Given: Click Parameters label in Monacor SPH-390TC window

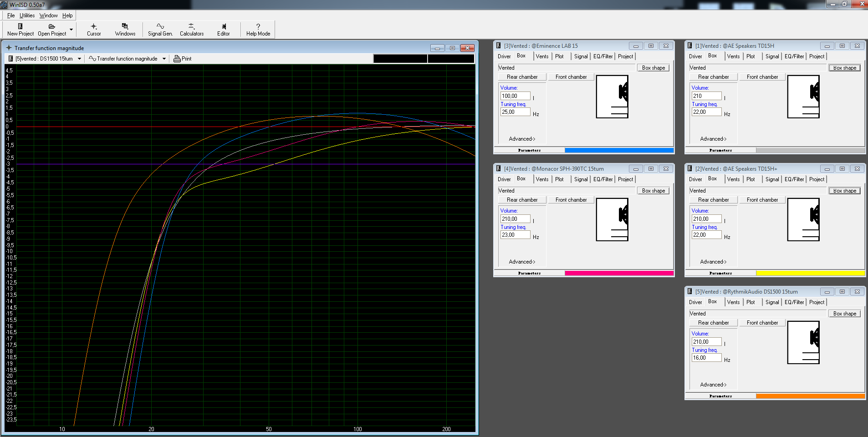Looking at the screenshot, I should click(x=529, y=273).
